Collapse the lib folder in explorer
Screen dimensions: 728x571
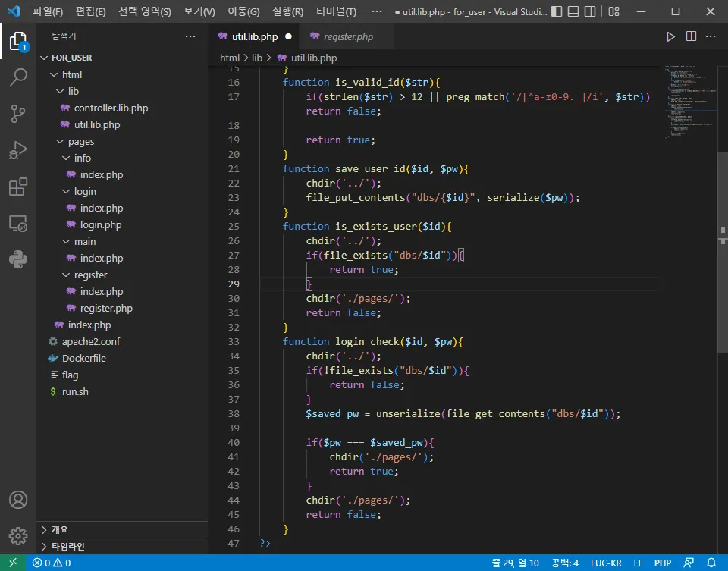[73, 91]
